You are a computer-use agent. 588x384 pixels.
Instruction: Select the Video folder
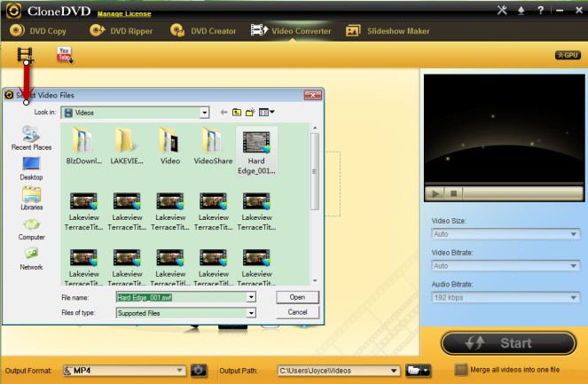170,146
